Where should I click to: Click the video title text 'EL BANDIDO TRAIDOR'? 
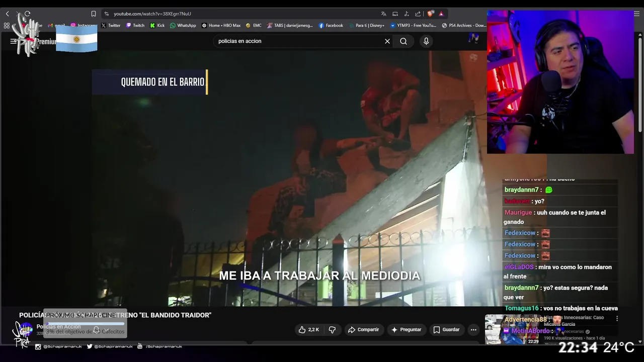pos(176,315)
